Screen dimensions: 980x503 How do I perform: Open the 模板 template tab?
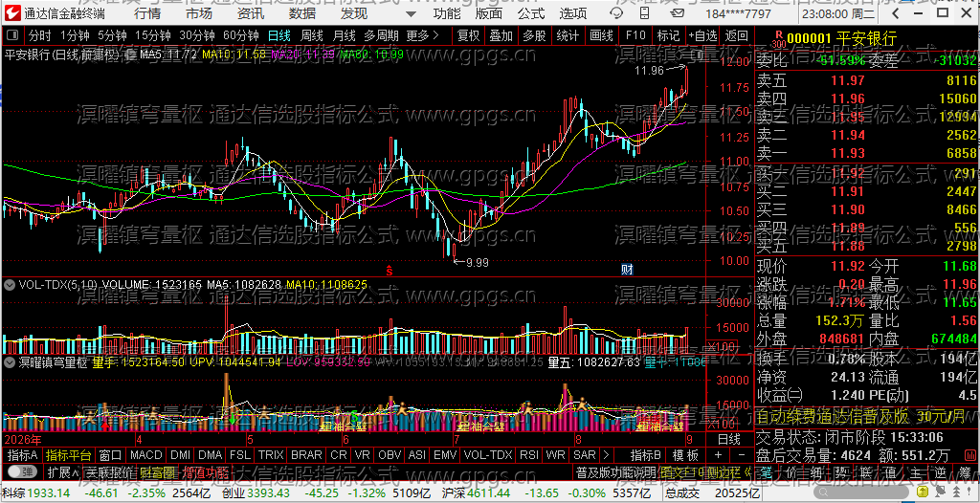point(685,455)
